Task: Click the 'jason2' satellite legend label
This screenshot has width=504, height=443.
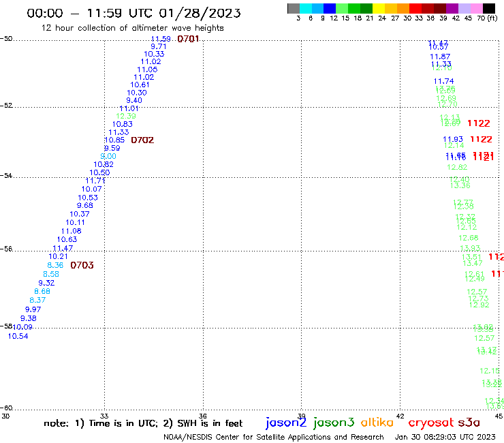Action: pyautogui.click(x=286, y=423)
